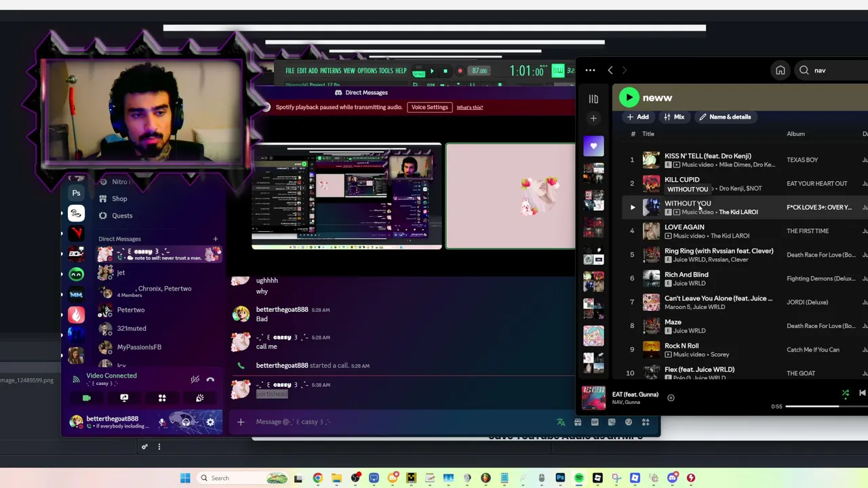Click the now playing EAT album cover
Viewport: 868px width, 488px height.
[593, 398]
